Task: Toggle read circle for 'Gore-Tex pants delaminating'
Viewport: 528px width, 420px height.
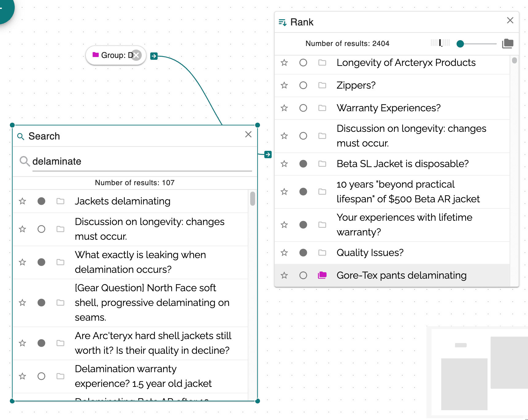Action: click(x=303, y=276)
